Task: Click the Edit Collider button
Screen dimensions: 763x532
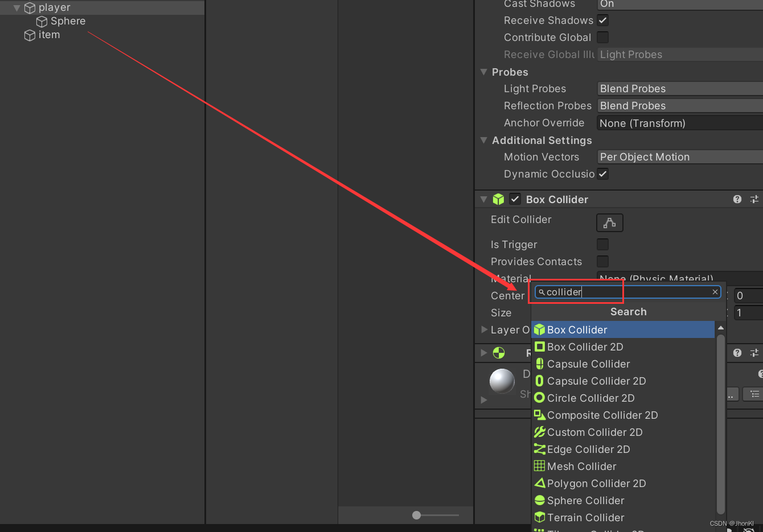Action: (610, 223)
